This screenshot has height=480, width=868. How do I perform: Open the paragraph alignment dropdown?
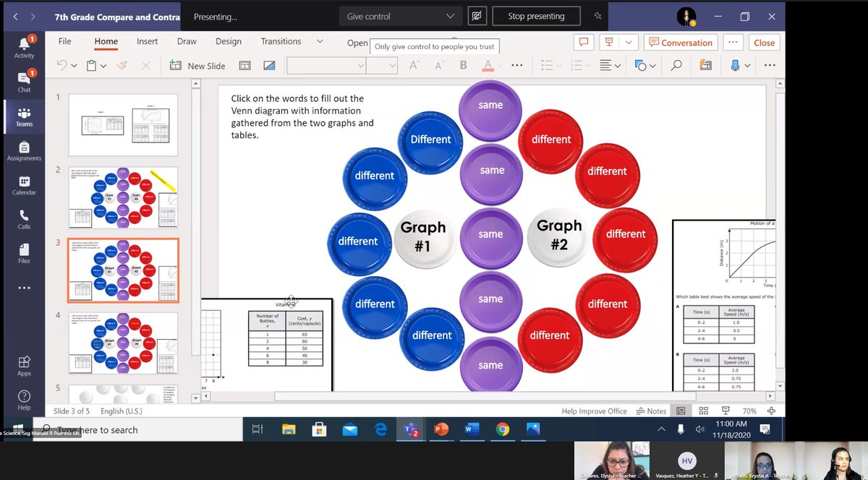tap(610, 66)
